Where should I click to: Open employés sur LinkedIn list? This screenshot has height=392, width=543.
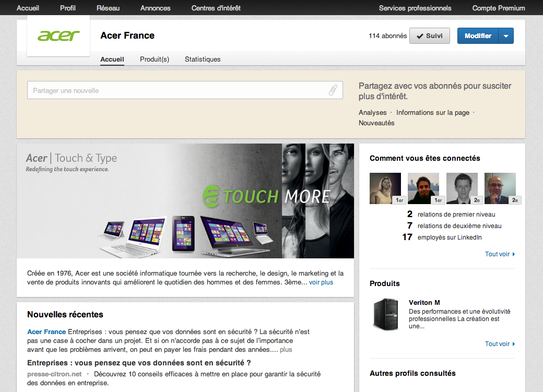click(x=450, y=237)
